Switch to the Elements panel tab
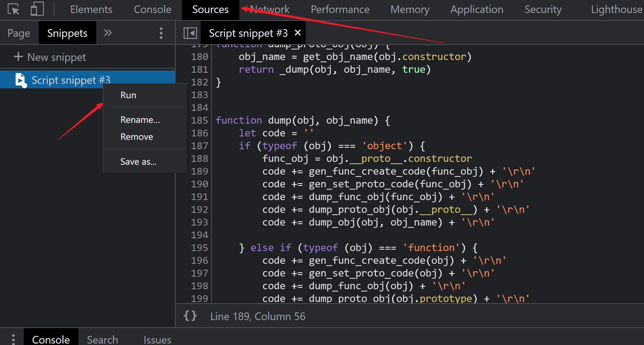This screenshot has height=345, width=644. pyautogui.click(x=91, y=10)
